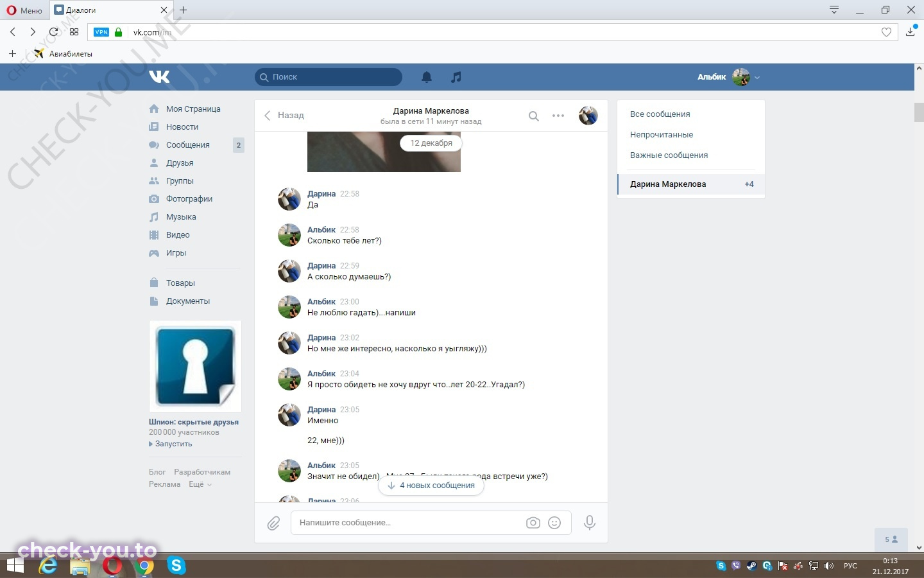Open the Разработчикам footer link
The image size is (924, 578).
point(202,472)
